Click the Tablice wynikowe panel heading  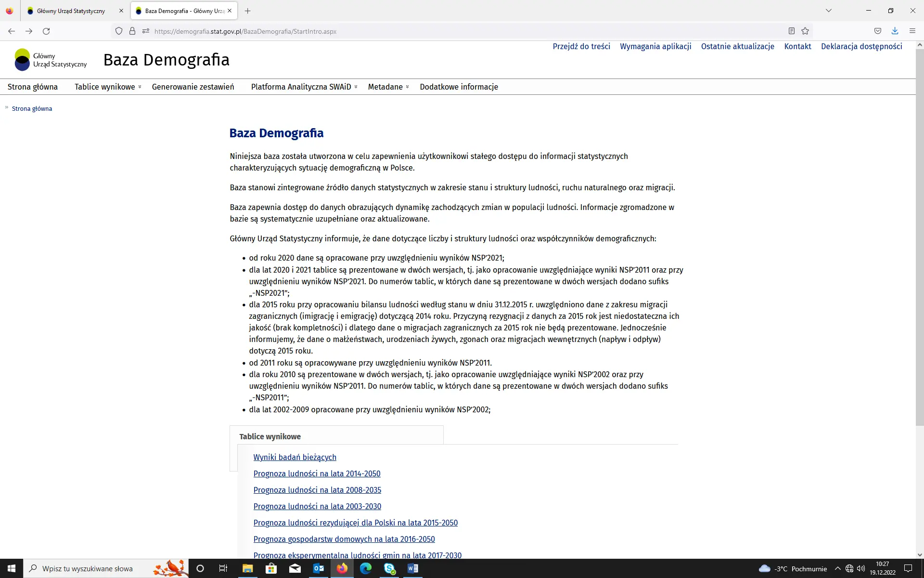pos(270,436)
